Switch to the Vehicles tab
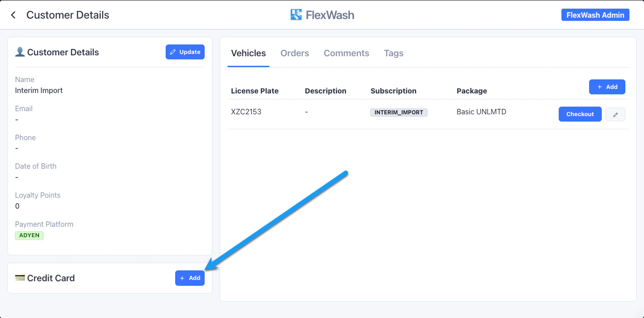The image size is (644, 318). click(x=248, y=53)
